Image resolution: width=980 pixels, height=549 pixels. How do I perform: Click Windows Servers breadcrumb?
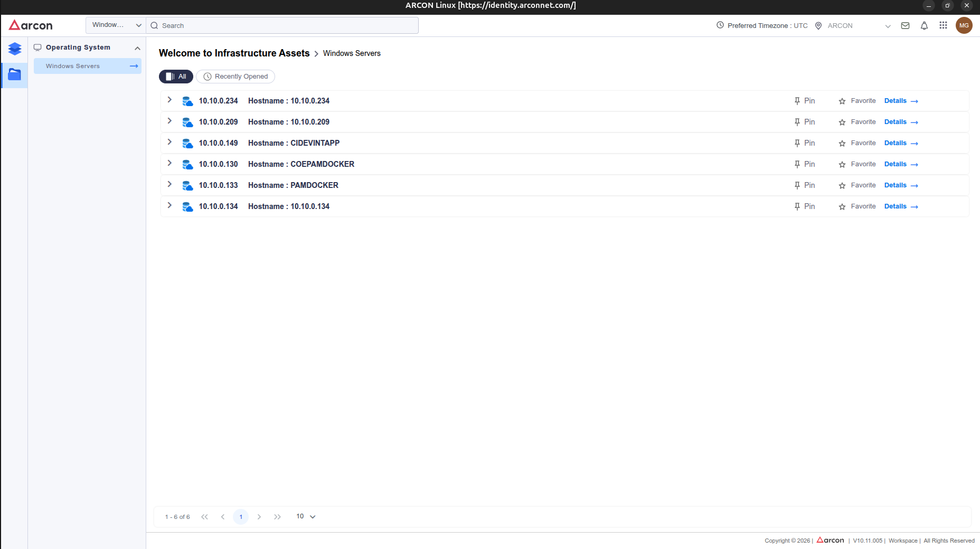click(x=352, y=53)
